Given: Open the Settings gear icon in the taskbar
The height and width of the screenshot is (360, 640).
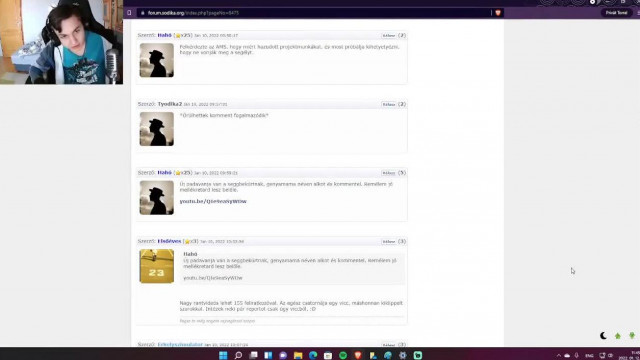Looking at the screenshot, I should point(403,355).
